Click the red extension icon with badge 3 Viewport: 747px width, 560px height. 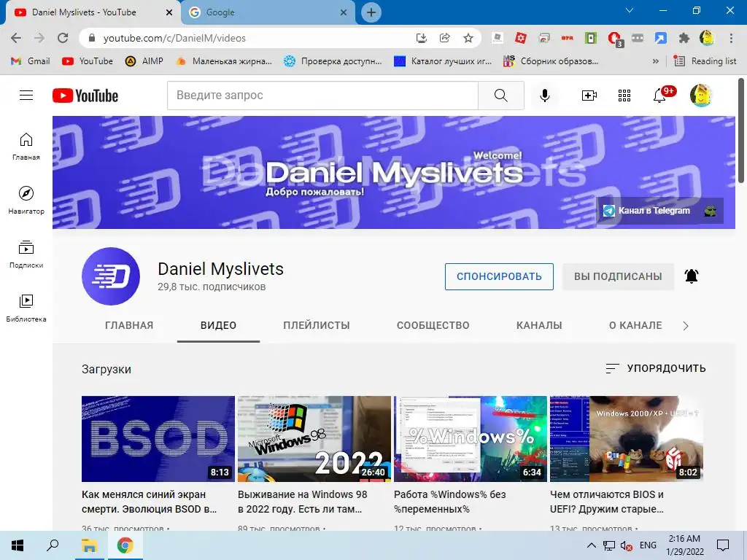(x=614, y=39)
